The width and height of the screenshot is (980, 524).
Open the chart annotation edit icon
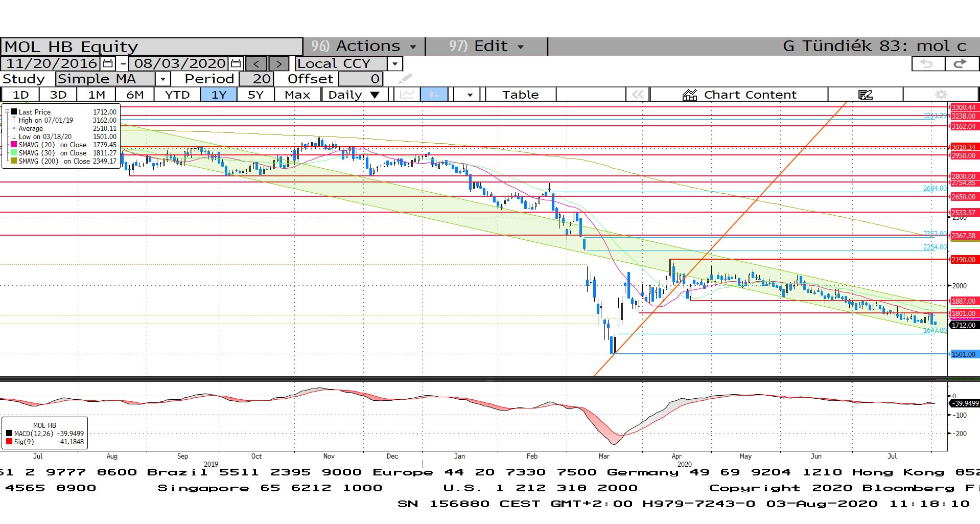point(866,95)
